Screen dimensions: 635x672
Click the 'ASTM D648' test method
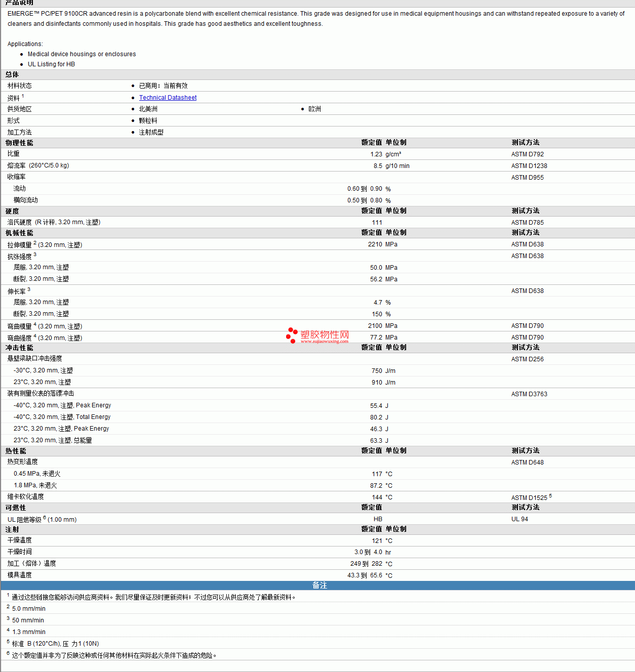click(528, 463)
